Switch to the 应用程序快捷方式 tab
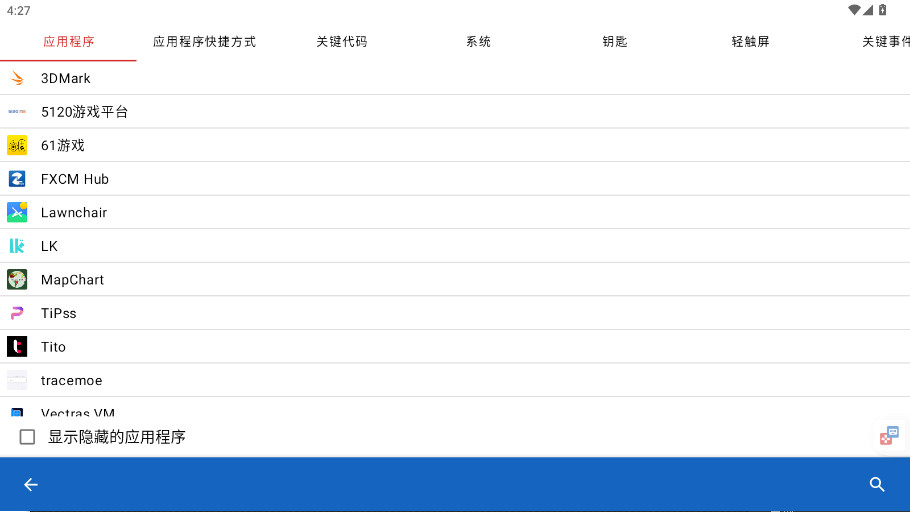The width and height of the screenshot is (910, 512). pos(204,42)
